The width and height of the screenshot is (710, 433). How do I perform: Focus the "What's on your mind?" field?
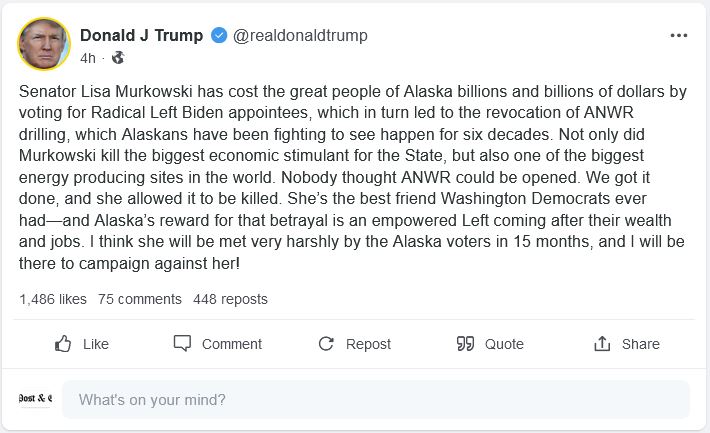(375, 400)
